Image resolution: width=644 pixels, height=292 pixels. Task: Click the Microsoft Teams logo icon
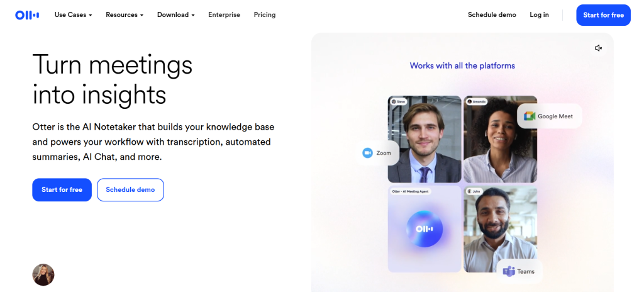pos(508,271)
